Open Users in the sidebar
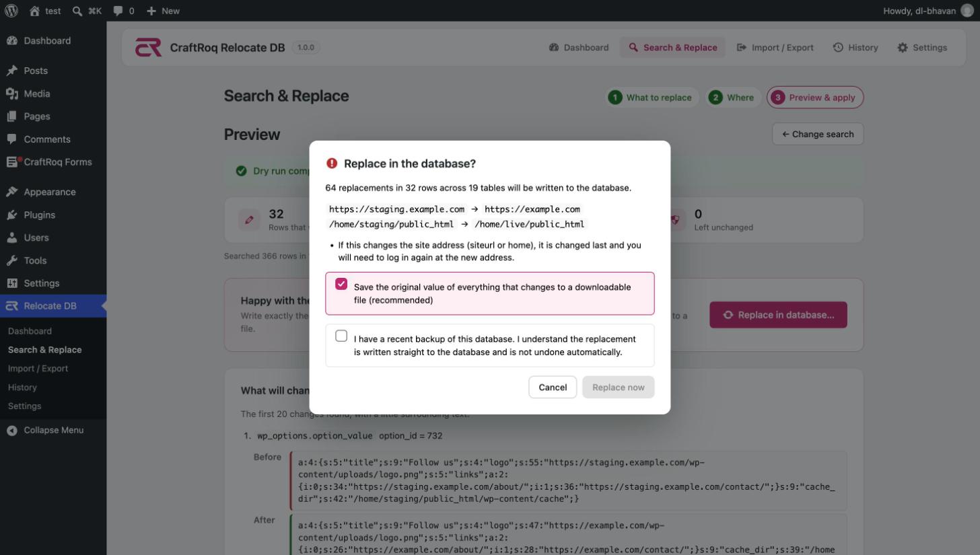The width and height of the screenshot is (980, 555). coord(53,237)
